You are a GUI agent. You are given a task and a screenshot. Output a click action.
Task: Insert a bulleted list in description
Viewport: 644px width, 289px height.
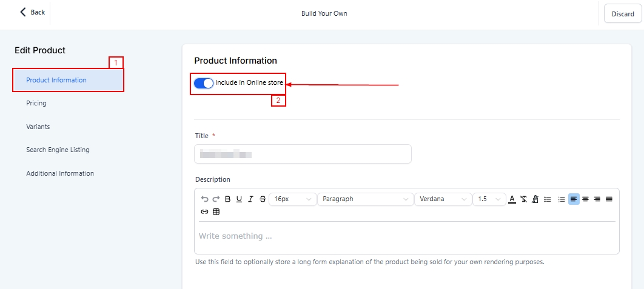(x=548, y=199)
